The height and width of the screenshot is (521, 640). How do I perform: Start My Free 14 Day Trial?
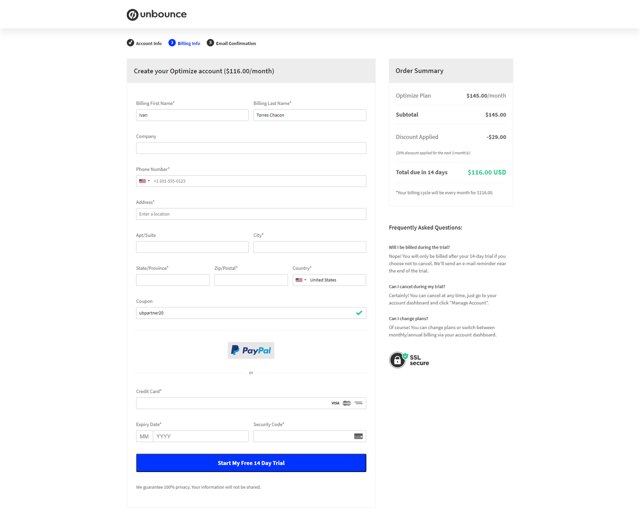[251, 463]
